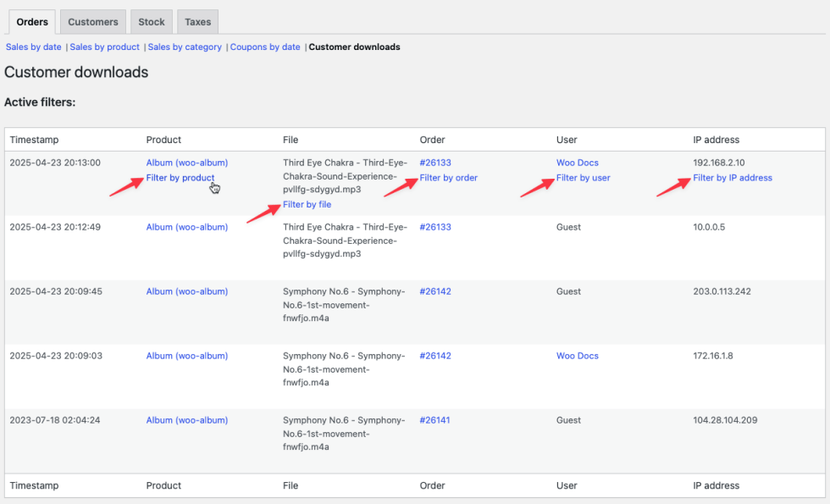Switch to the Orders tab

pyautogui.click(x=32, y=22)
